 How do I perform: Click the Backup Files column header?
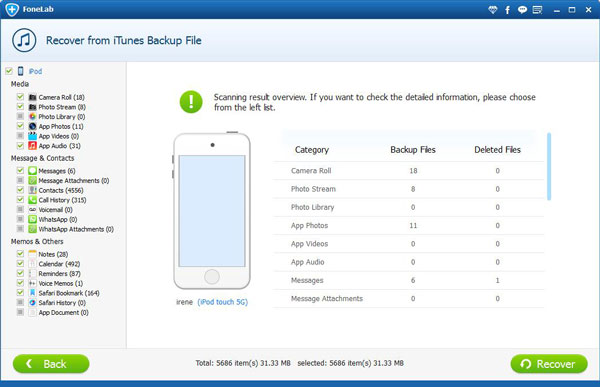[x=413, y=150]
